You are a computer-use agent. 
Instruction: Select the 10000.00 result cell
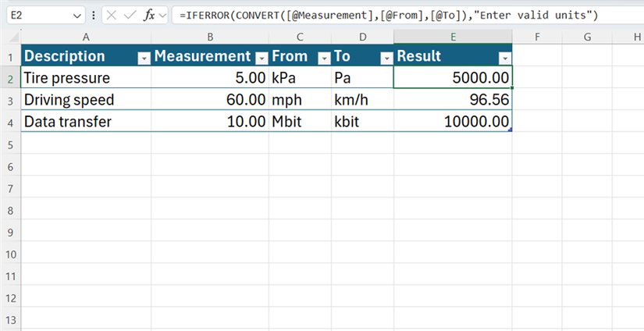453,122
